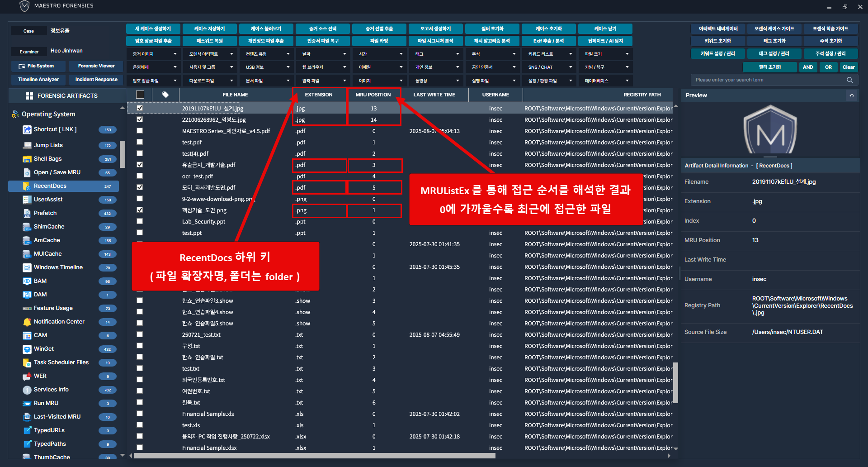Viewport: 868px width, 467px height.
Task: Click the search term input field
Action: (x=769, y=80)
